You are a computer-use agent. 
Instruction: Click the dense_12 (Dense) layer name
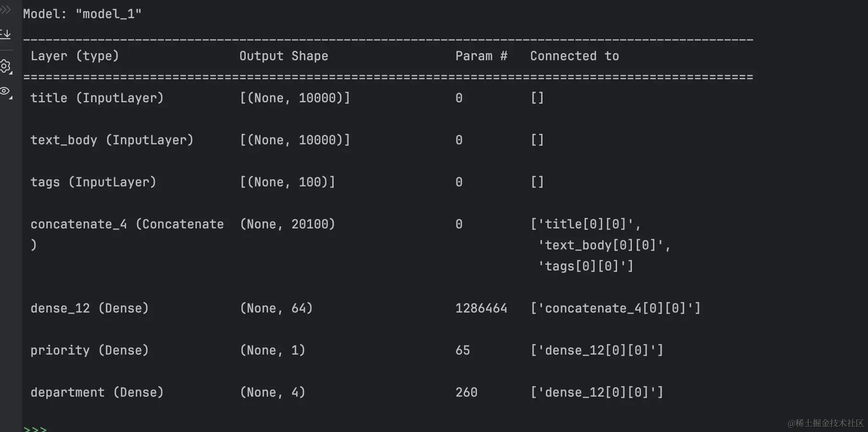point(89,308)
